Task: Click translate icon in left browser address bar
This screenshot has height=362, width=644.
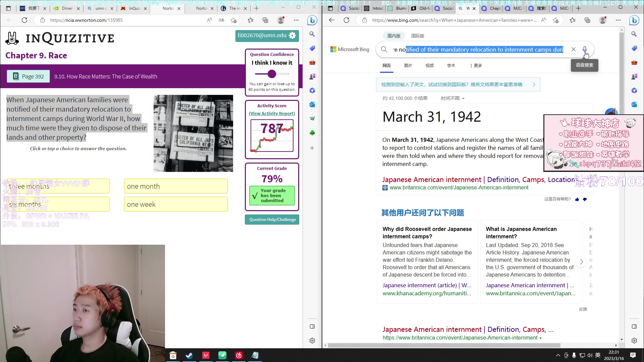Action: (221, 20)
